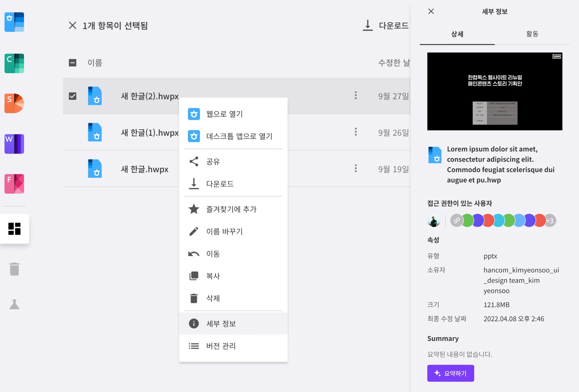579x392 pixels.
Task: Open the pink F app icon
Action: click(14, 184)
